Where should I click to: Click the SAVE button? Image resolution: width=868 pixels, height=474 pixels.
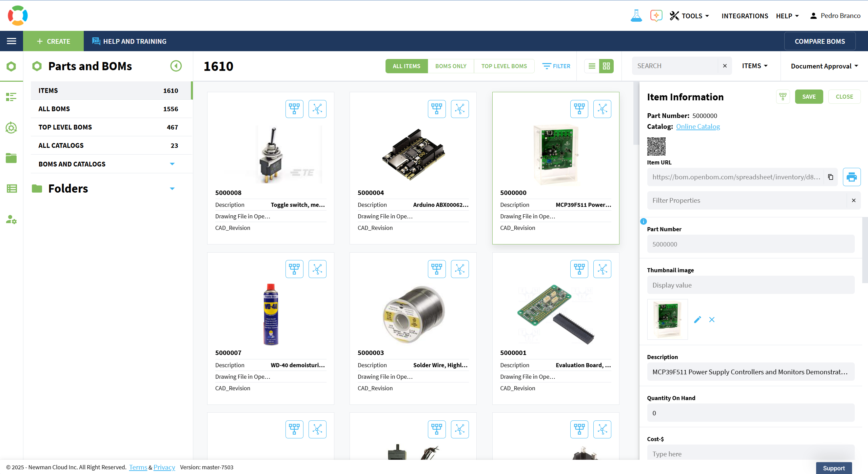tap(809, 97)
